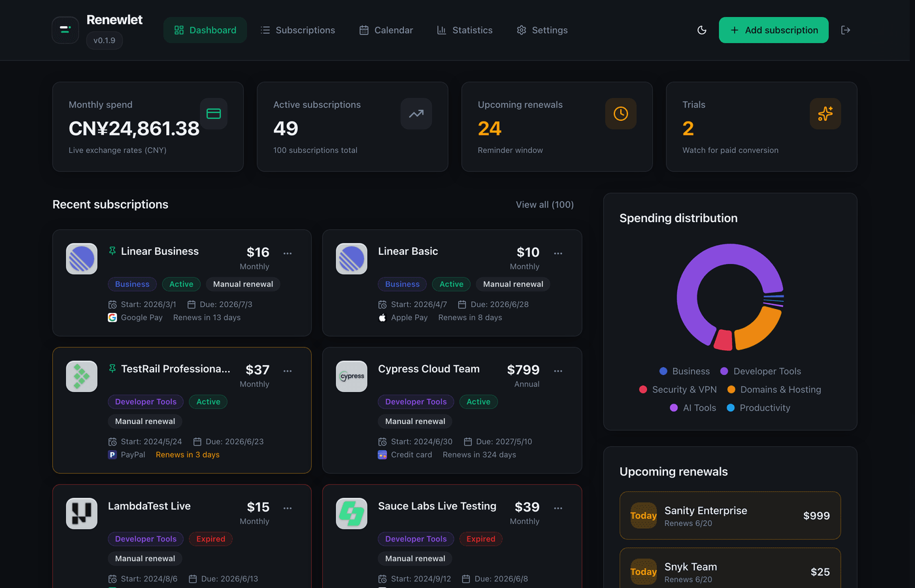
Task: Open the TestRail Professional more options menu
Action: 288,370
